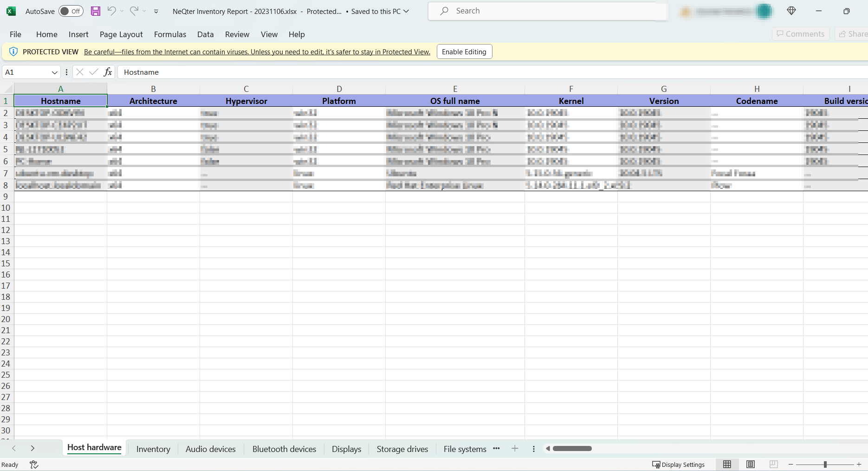Toggle the AutoSave switch
The image size is (868, 471).
point(71,11)
